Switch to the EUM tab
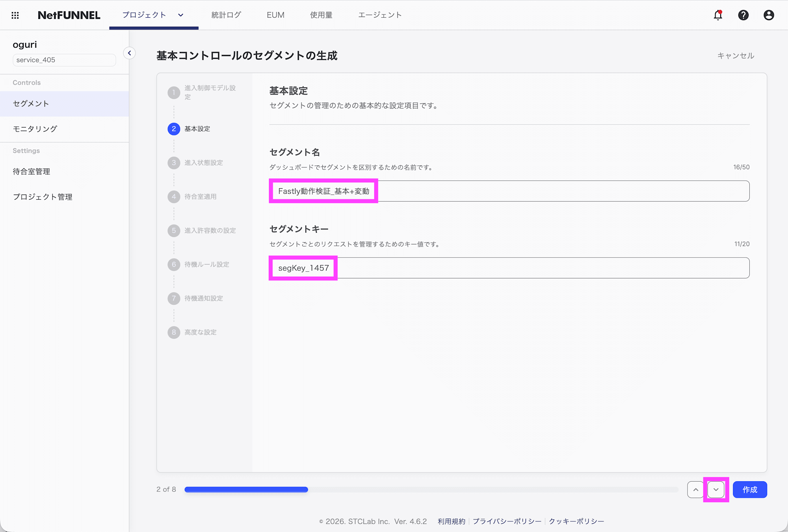Viewport: 788px width, 532px height. pyautogui.click(x=275, y=15)
